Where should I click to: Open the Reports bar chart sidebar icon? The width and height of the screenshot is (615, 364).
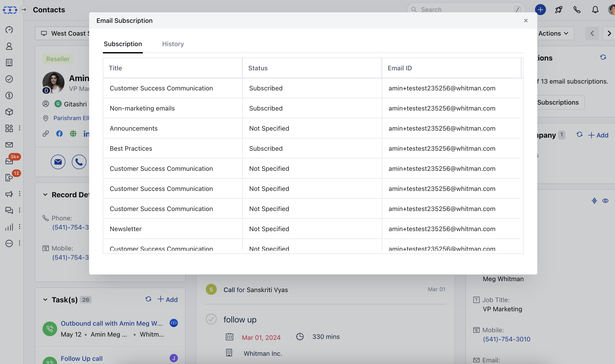[x=9, y=227]
